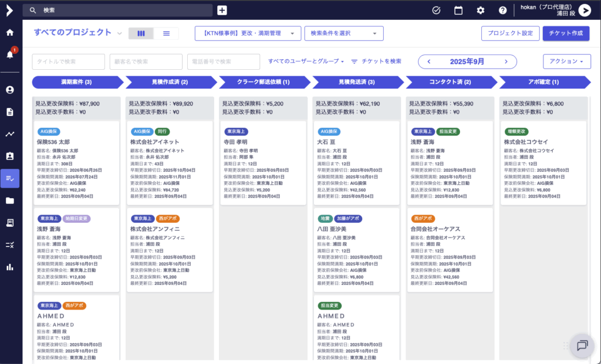Click the home icon in sidebar

[10, 32]
